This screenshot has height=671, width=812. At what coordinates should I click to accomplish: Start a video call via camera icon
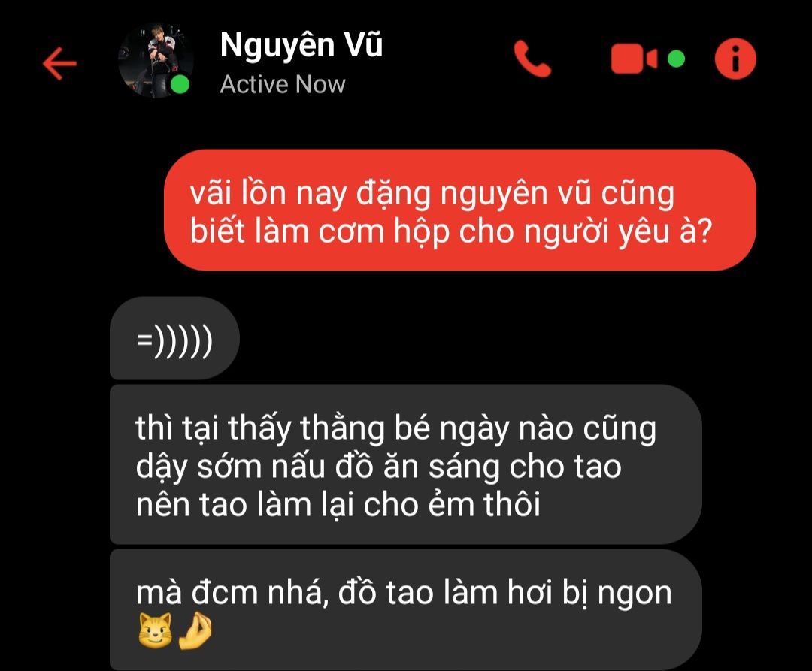pyautogui.click(x=634, y=59)
